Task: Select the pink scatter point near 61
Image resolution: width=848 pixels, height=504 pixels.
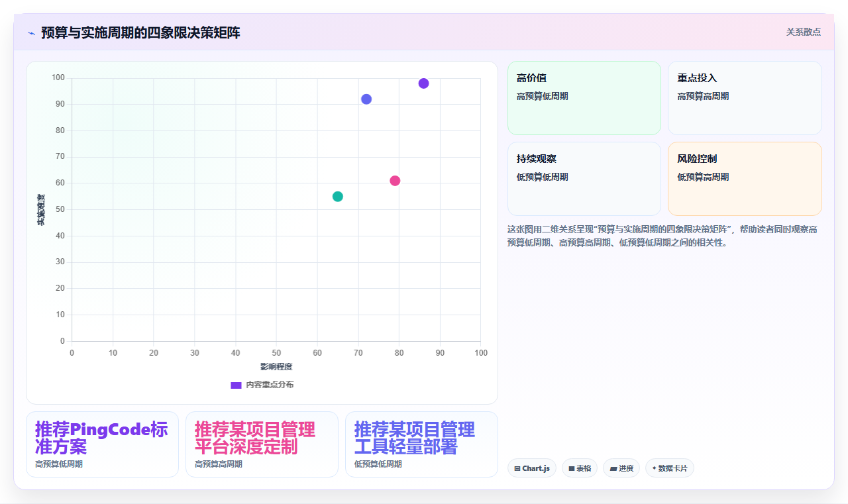Action: [x=395, y=181]
